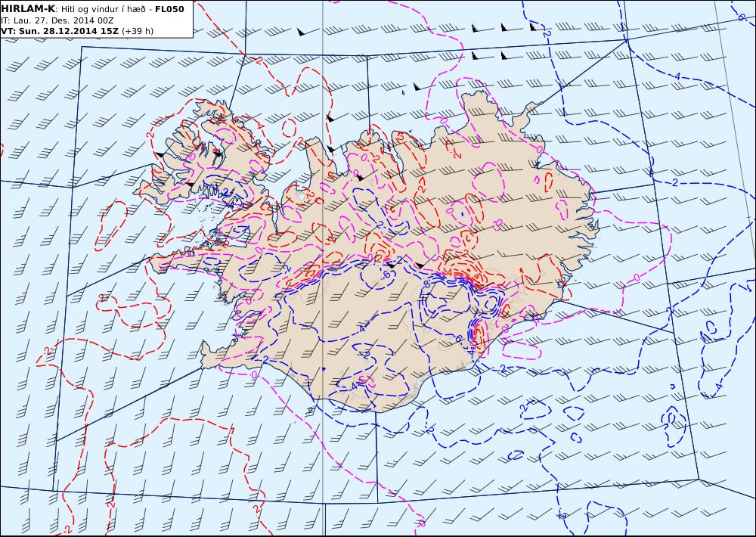Click the 'VT: Sun. 28.12.2014 15Z' valid time
Screen dimensions: 756x537
point(60,31)
